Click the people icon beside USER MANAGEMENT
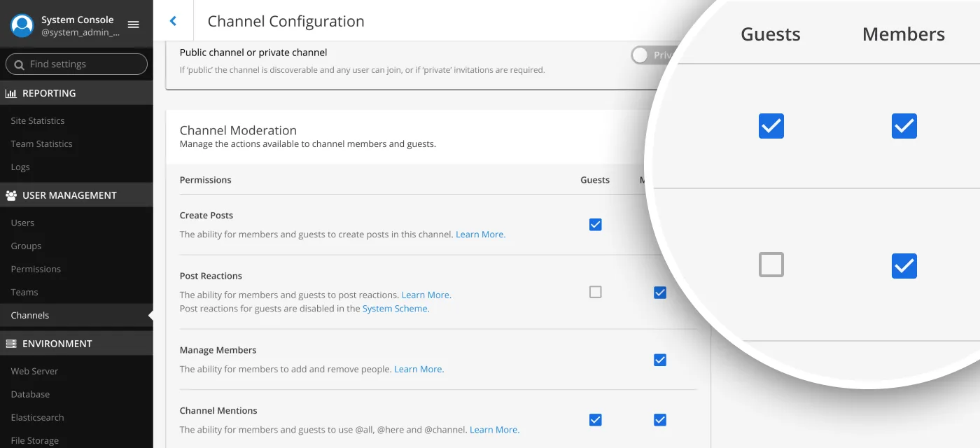The height and width of the screenshot is (448, 980). [x=11, y=195]
